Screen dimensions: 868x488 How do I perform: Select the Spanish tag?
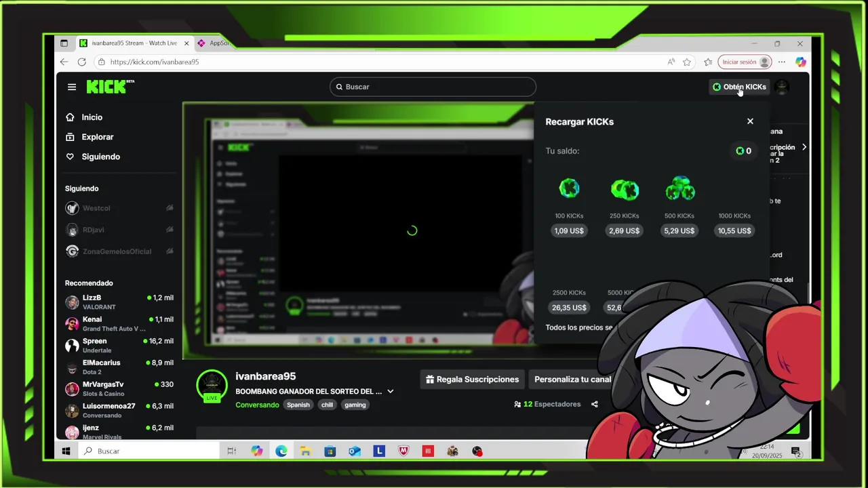[x=298, y=405]
